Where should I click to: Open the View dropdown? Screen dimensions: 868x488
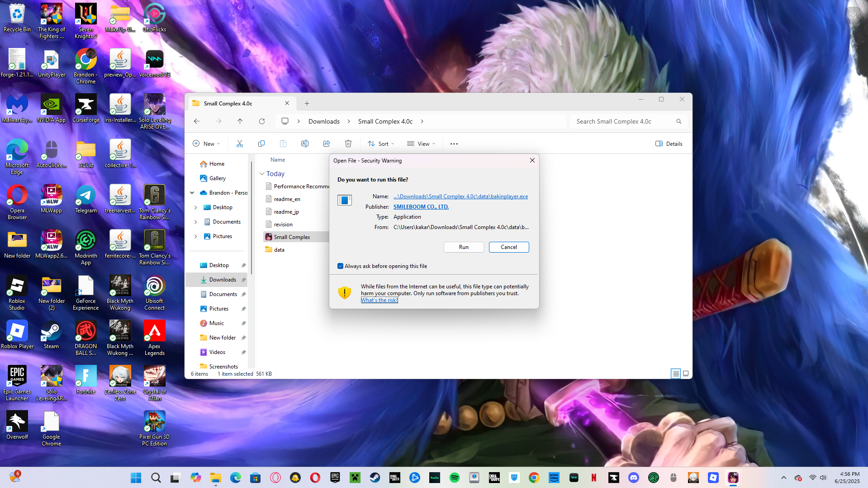(x=421, y=144)
